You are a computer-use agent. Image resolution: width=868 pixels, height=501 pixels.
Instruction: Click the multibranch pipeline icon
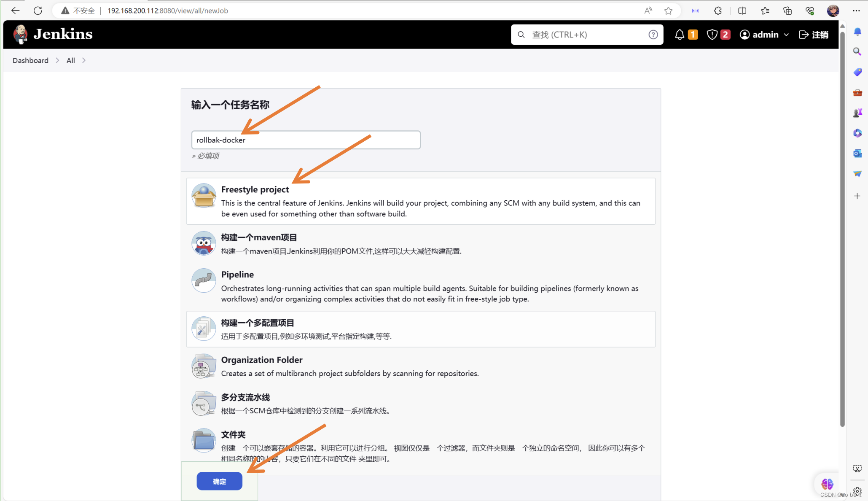pyautogui.click(x=204, y=403)
